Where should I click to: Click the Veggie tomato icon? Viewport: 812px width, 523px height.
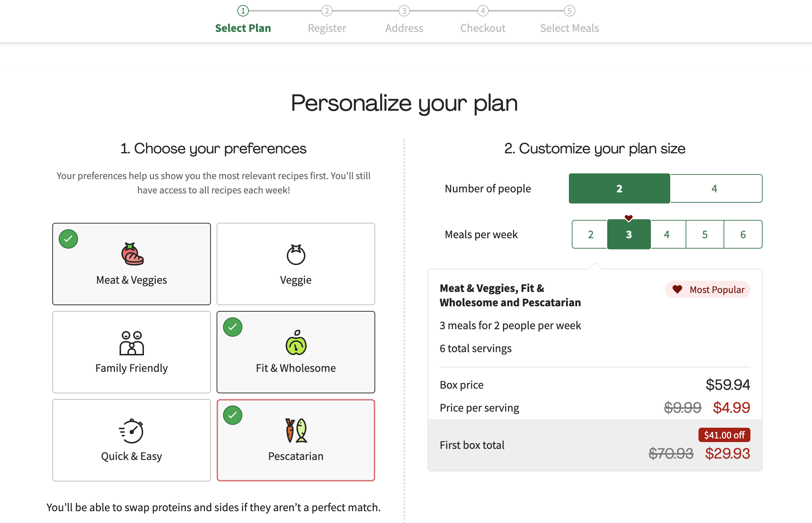pos(296,255)
